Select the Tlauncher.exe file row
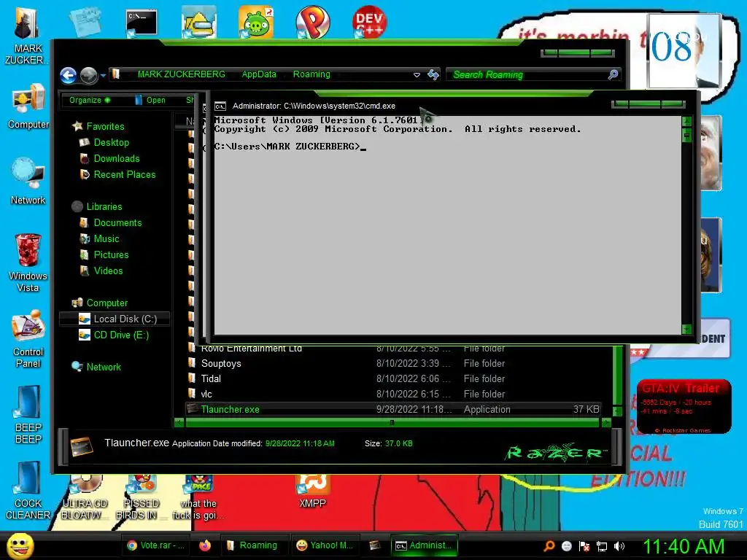 coord(393,409)
